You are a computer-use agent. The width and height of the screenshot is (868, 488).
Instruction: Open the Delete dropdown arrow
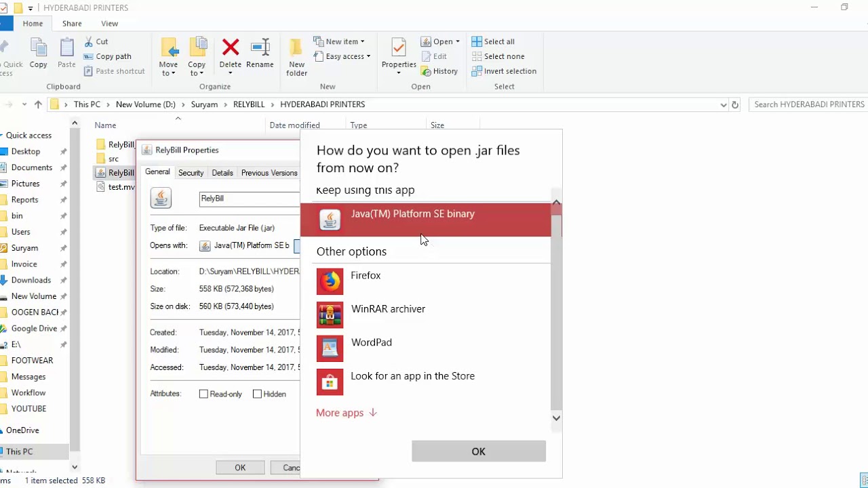coord(231,73)
